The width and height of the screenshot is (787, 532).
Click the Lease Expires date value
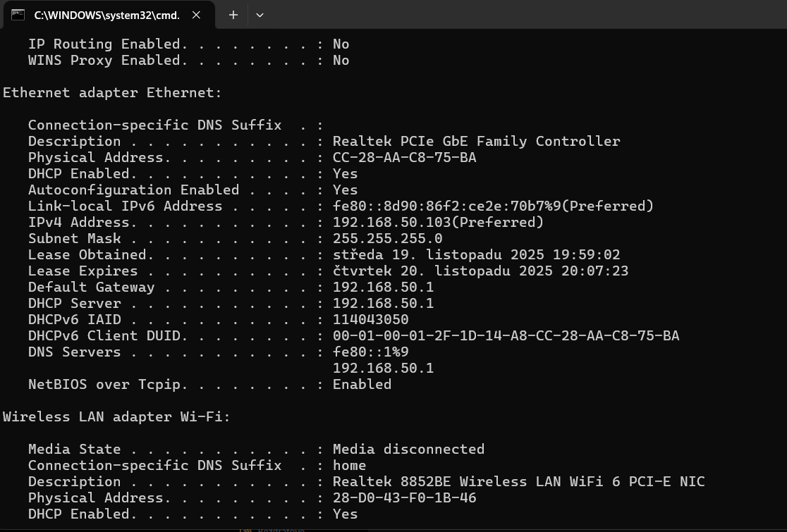tap(480, 271)
